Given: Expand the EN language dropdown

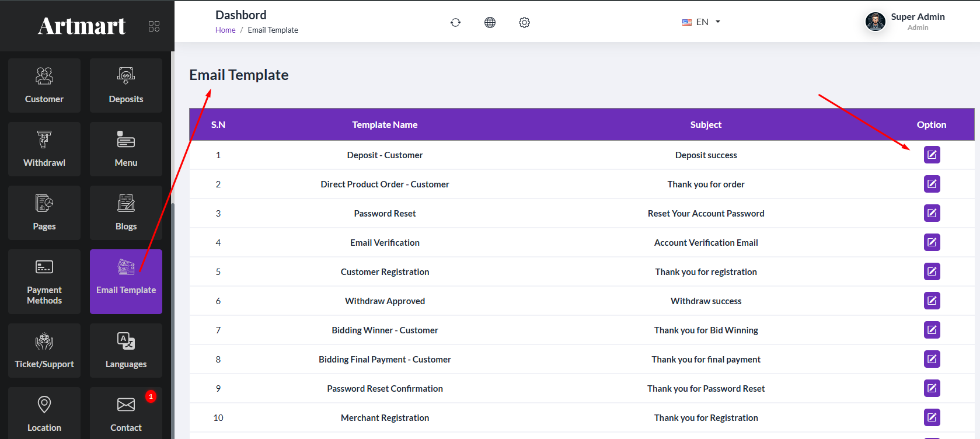Looking at the screenshot, I should coord(702,22).
